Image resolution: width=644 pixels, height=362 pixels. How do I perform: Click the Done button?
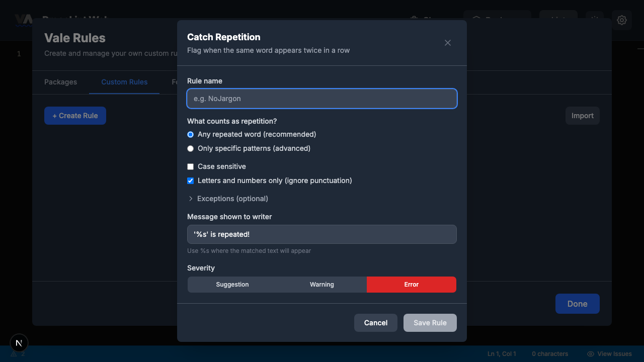[577, 304]
